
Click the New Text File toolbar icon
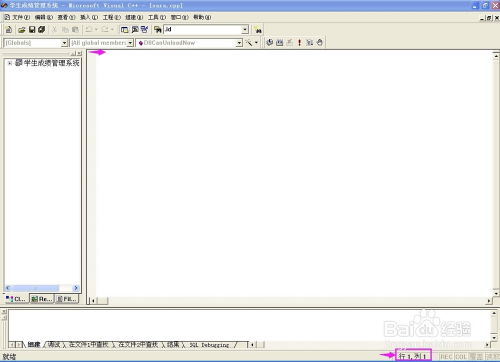[9, 30]
